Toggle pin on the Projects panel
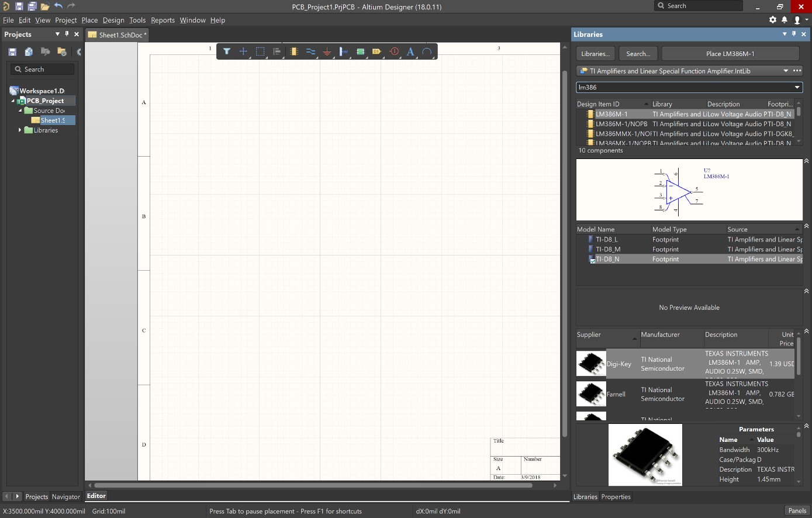This screenshot has height=518, width=812. (67, 34)
